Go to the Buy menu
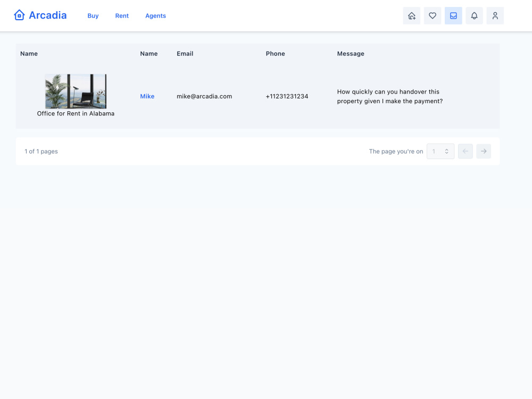 coord(93,15)
